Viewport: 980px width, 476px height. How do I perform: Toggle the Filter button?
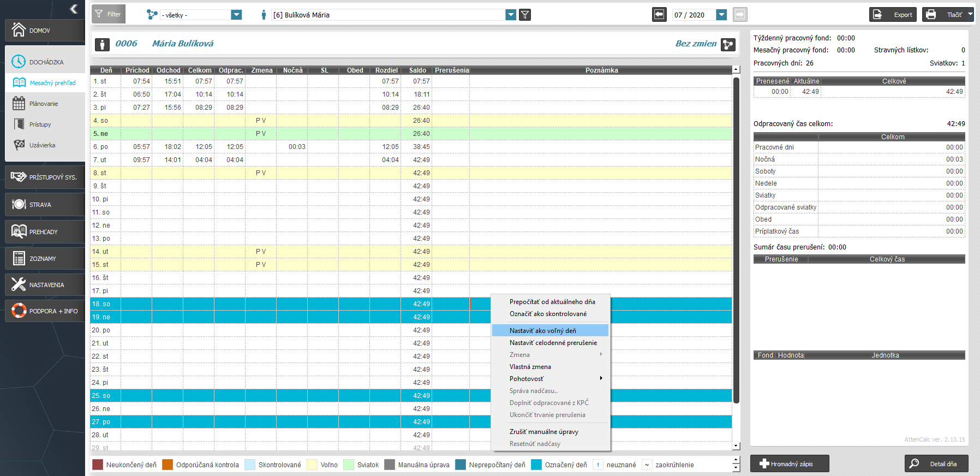pos(109,14)
